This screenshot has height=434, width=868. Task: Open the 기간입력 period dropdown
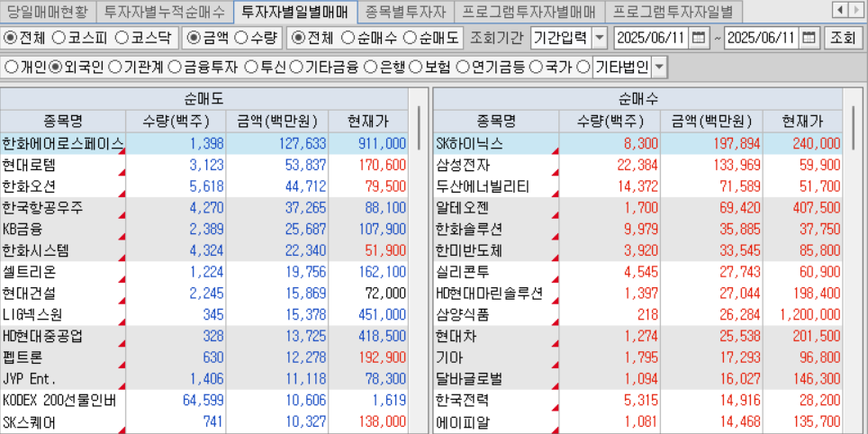[x=600, y=38]
